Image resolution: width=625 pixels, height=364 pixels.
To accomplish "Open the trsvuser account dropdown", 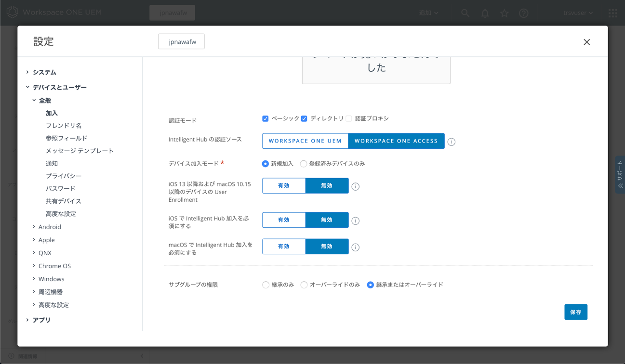I will pos(578,13).
